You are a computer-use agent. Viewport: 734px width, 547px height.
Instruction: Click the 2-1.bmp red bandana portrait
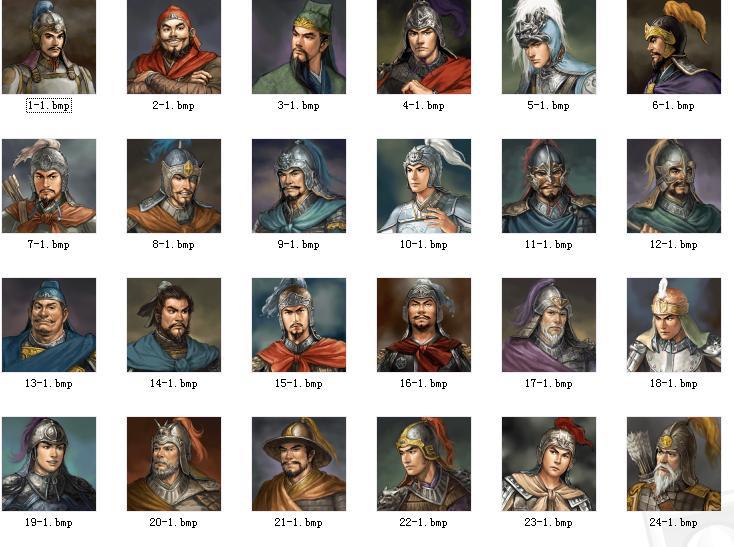[174, 47]
